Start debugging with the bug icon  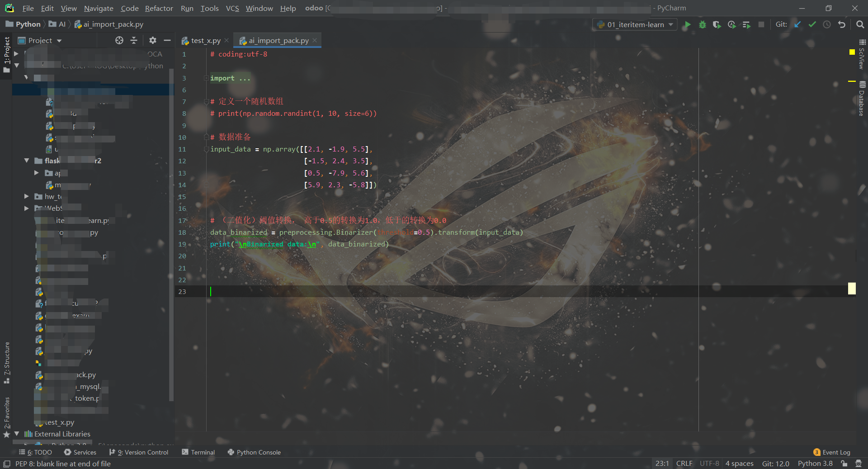[702, 25]
